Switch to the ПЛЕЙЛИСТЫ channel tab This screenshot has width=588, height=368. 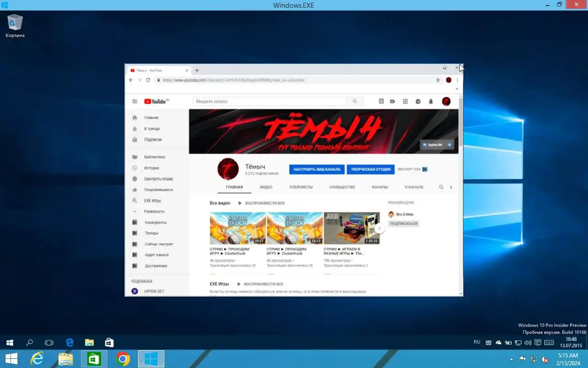[301, 187]
